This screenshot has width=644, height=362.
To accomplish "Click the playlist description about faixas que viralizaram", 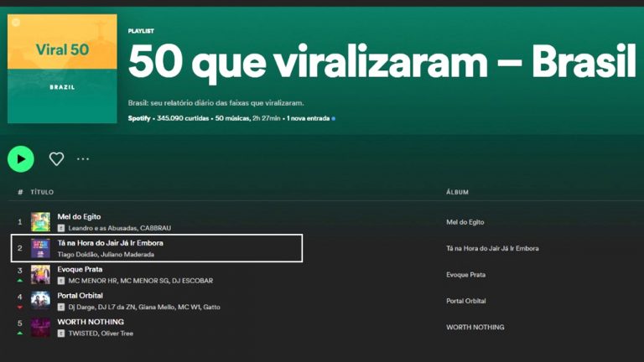I will click(216, 103).
